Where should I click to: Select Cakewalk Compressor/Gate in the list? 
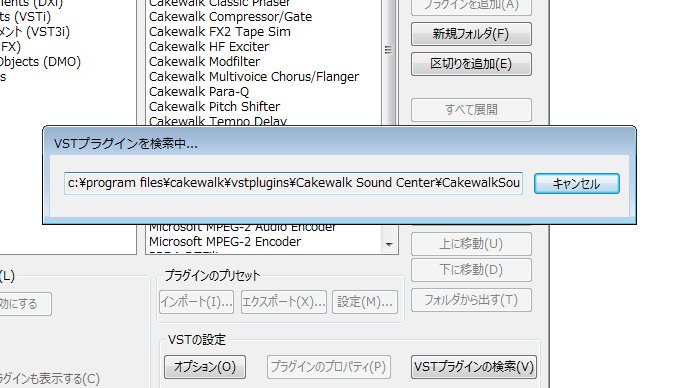click(x=230, y=17)
